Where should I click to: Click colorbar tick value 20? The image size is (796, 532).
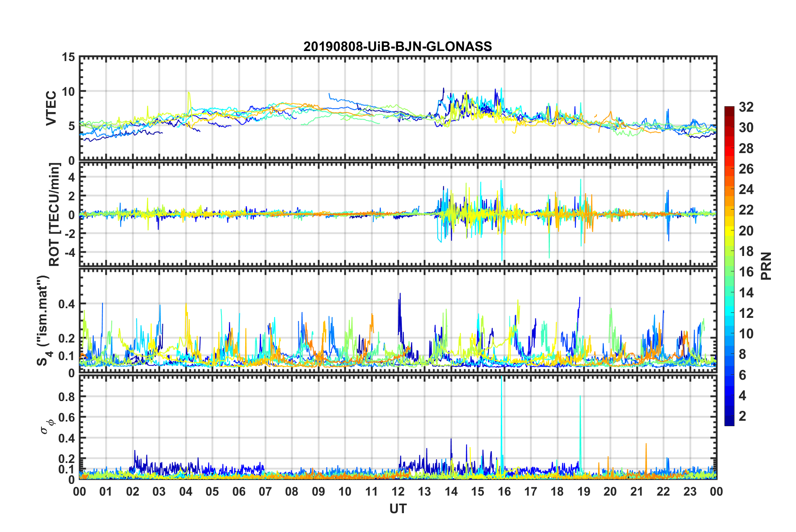(x=746, y=231)
